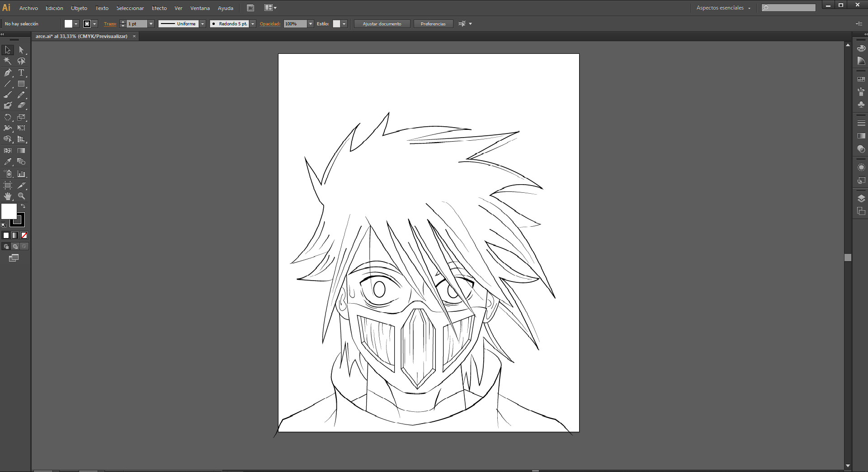Open Aspectos esenciales workspace dropdown

(723, 8)
